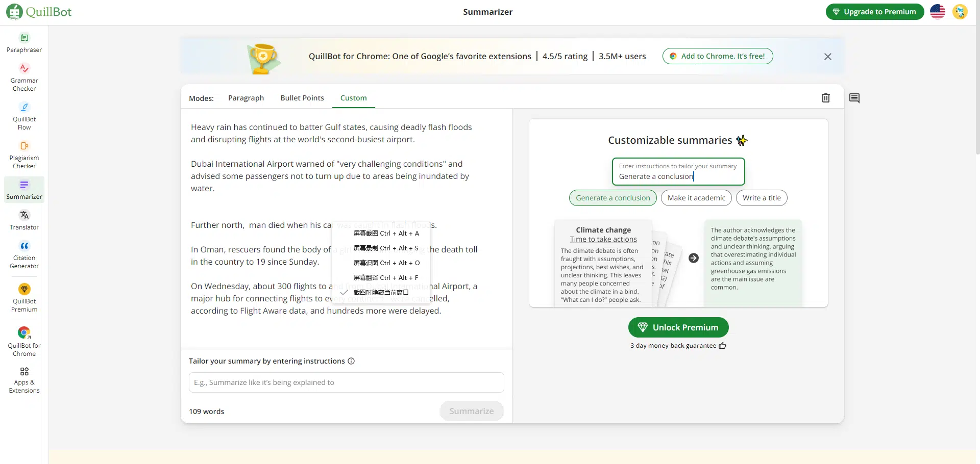
Task: Click the "4.5/5 rating" banner text
Action: [x=565, y=56]
